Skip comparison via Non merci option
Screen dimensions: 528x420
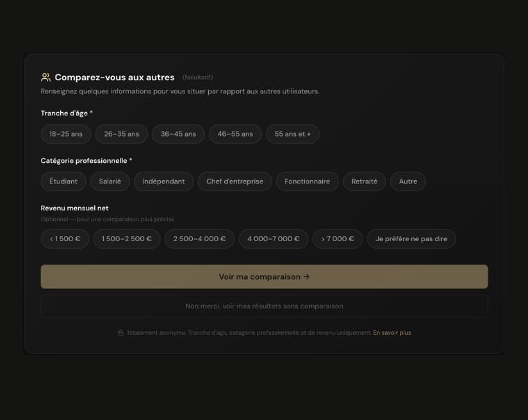point(264,306)
